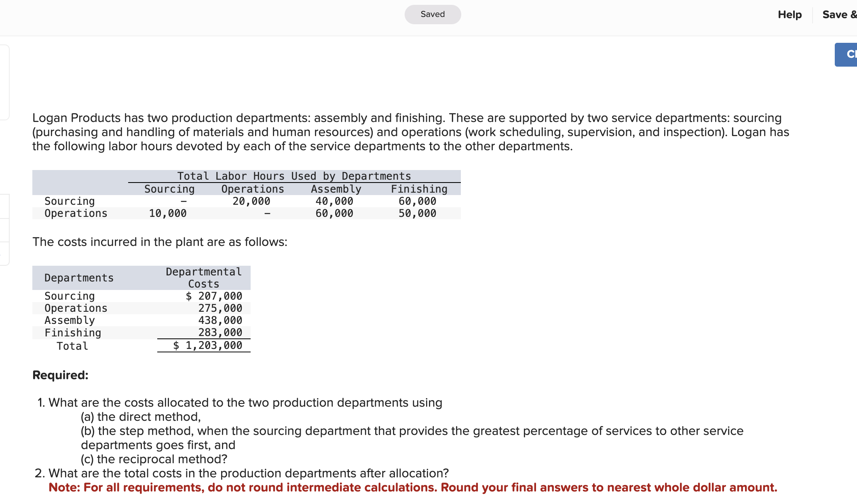Click the Saved status pill
Screen dimensions: 857x504
[433, 15]
